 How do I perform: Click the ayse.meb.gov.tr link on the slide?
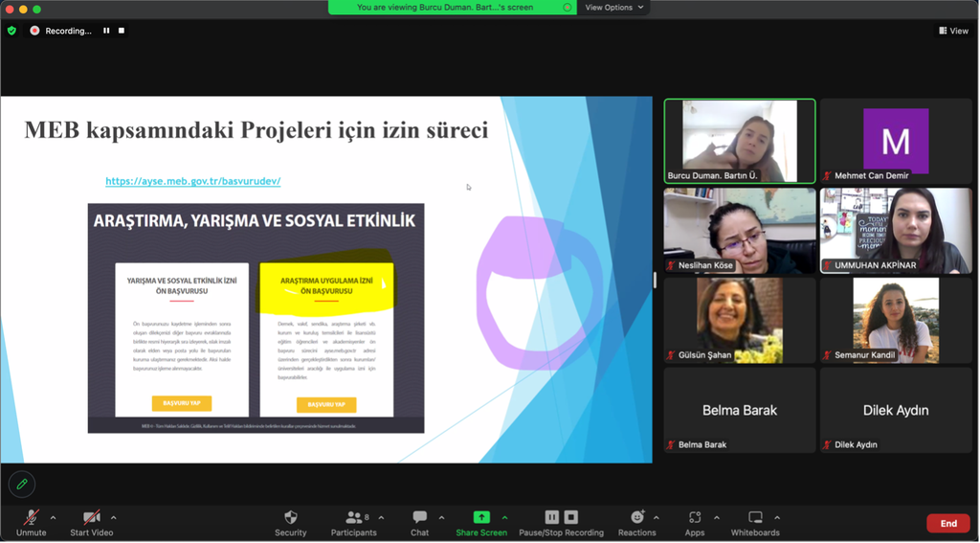click(192, 181)
